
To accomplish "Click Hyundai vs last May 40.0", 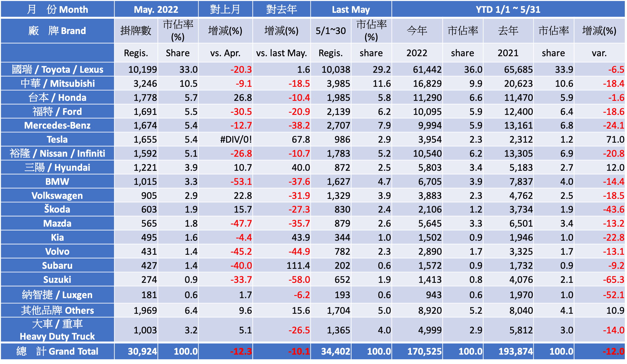I will pos(282,167).
